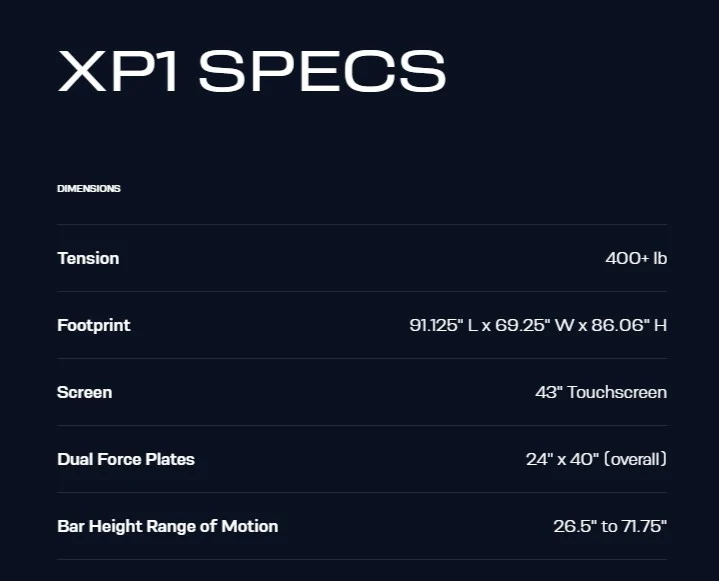Click the XP1 SPECS heading
The width and height of the screenshot is (719, 581).
pyautogui.click(x=251, y=71)
